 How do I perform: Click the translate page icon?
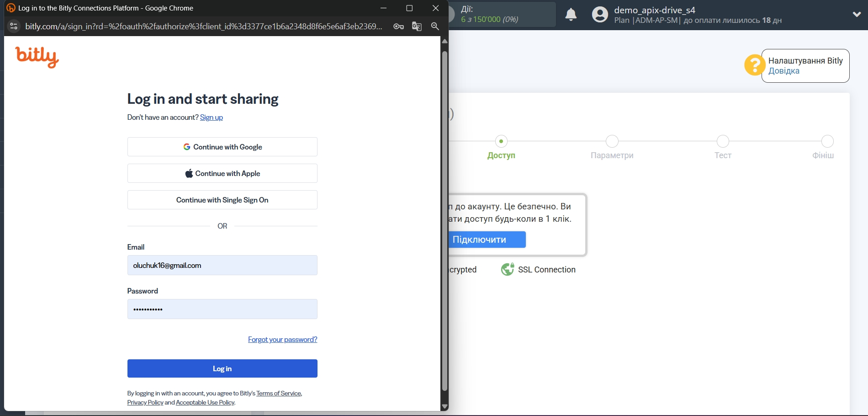pos(417,27)
